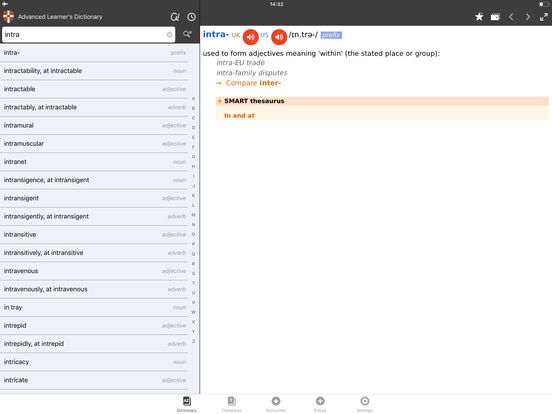Jump to letter M in alphabet index
The image size is (552, 414).
tap(193, 215)
